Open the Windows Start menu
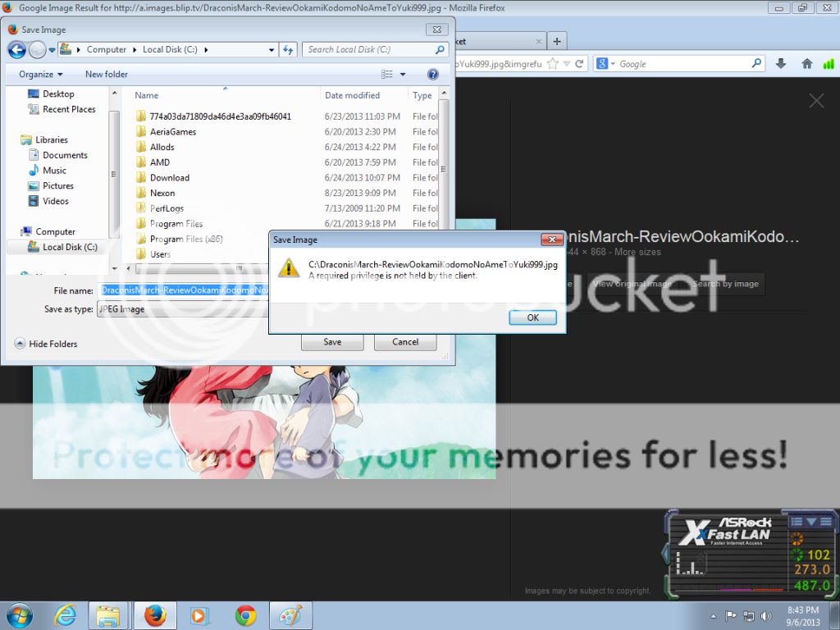Screen dimensions: 840x630 [20, 616]
